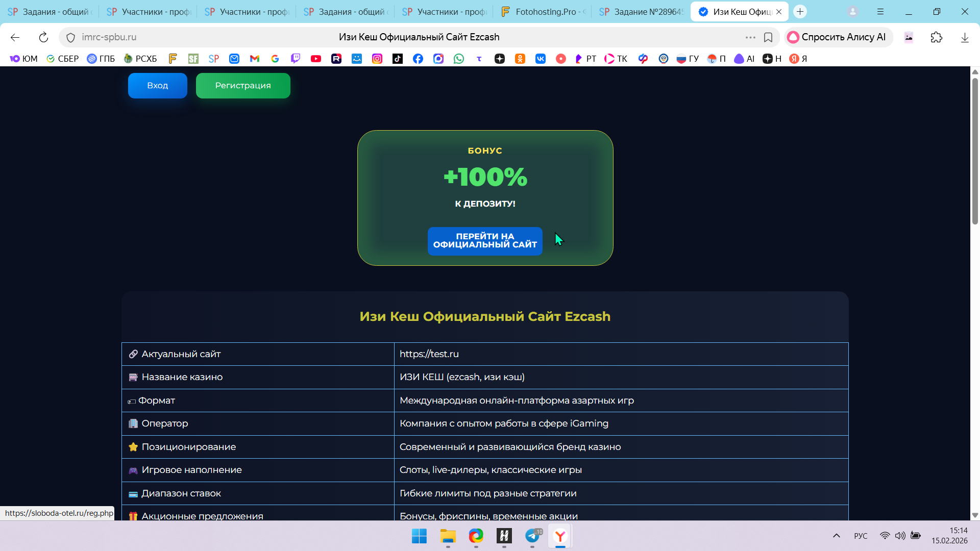Show hidden system tray icons

coord(836,536)
